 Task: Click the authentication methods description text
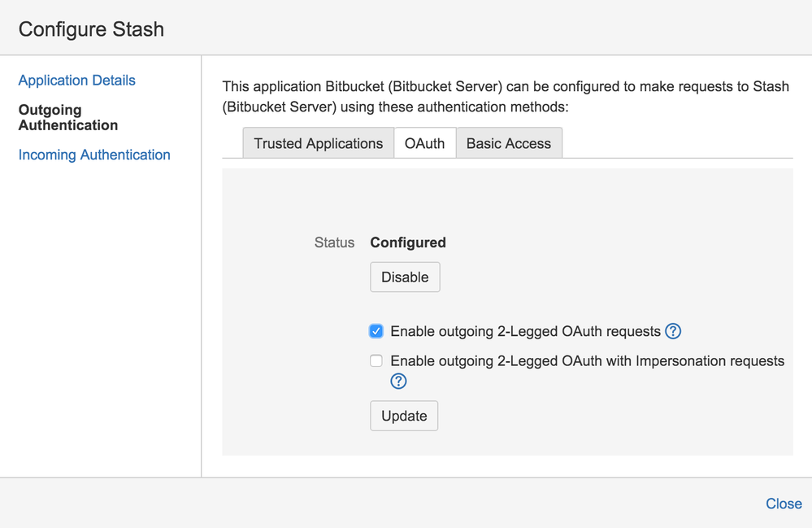tap(505, 96)
